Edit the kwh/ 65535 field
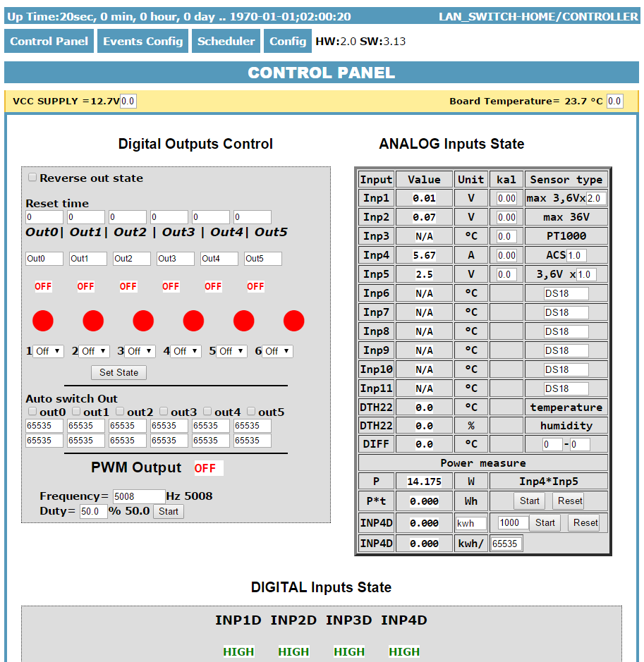 [506, 544]
